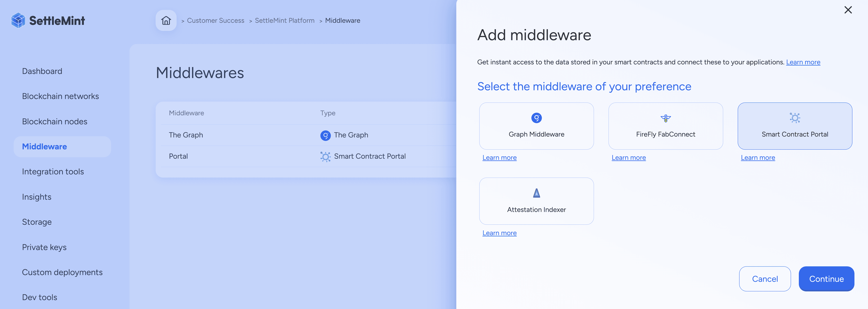The height and width of the screenshot is (309, 868).
Task: Click 'Smart Contract Portal' type text in table
Action: pos(370,156)
